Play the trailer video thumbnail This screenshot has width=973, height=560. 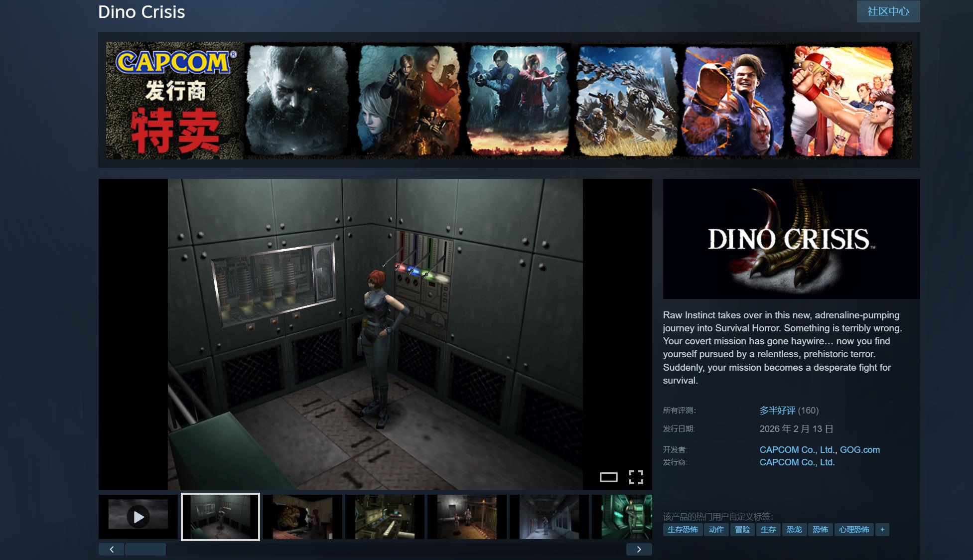138,517
